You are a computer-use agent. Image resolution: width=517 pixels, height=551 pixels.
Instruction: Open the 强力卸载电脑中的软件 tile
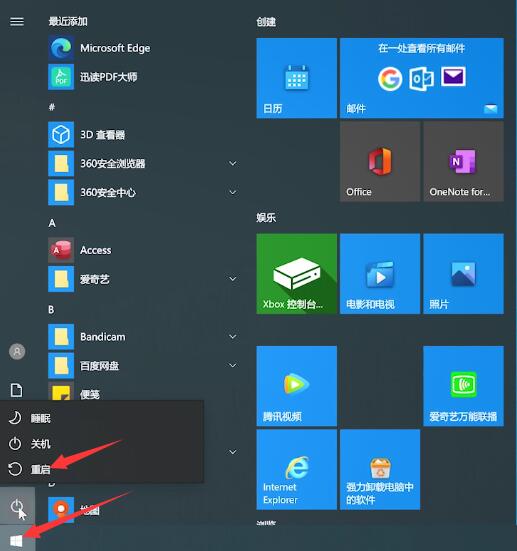pyautogui.click(x=380, y=469)
